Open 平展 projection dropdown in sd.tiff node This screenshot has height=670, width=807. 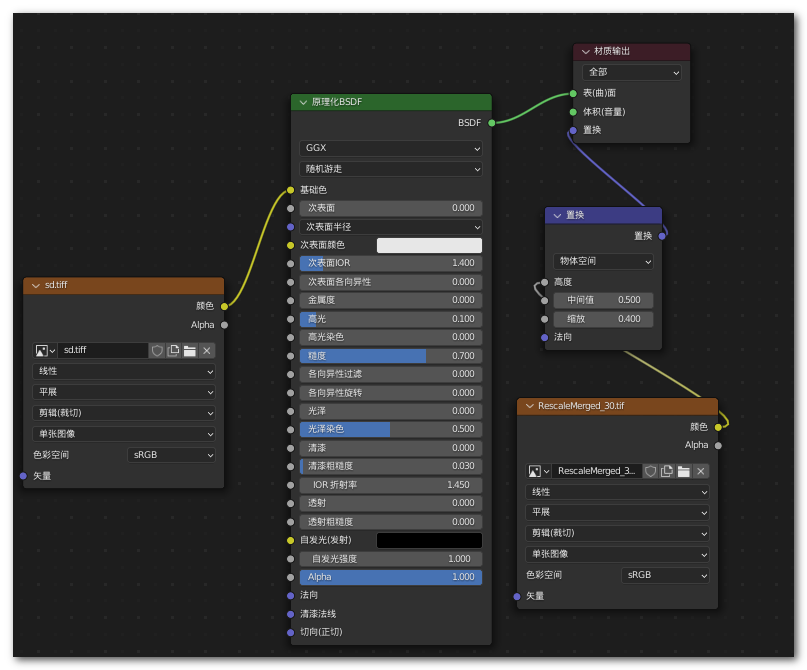pyautogui.click(x=124, y=392)
